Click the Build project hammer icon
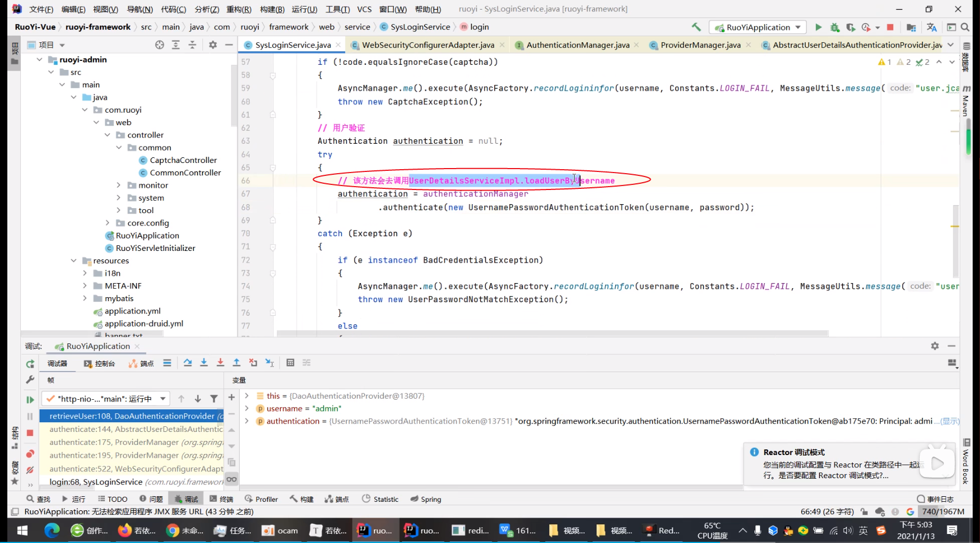The height and width of the screenshot is (543, 980). point(696,27)
